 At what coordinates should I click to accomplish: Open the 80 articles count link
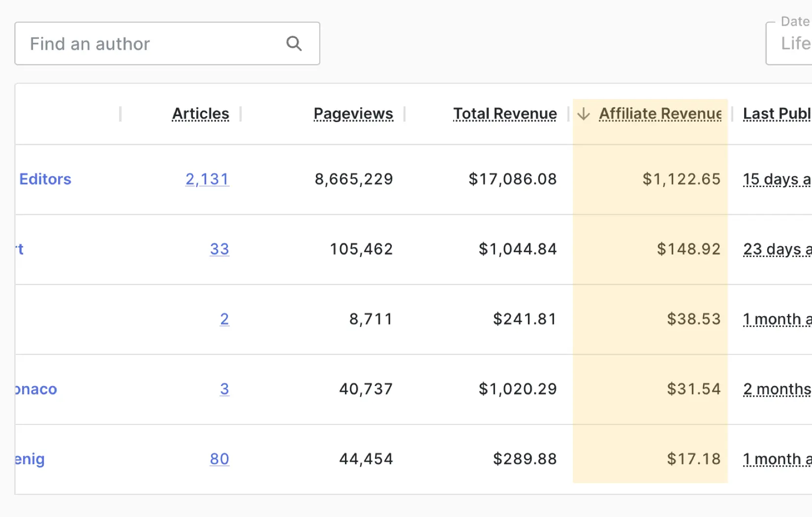219,459
